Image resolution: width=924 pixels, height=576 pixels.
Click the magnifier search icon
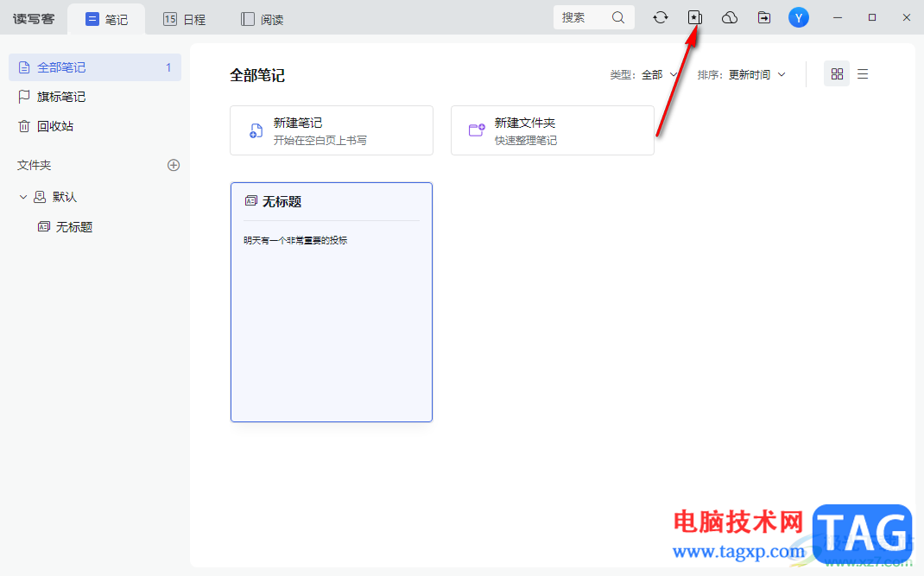(618, 17)
